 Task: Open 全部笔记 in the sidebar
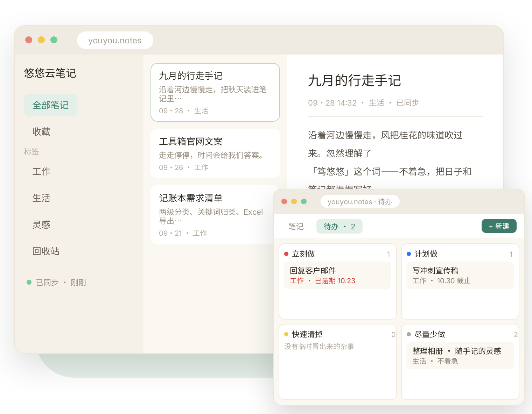(x=50, y=105)
